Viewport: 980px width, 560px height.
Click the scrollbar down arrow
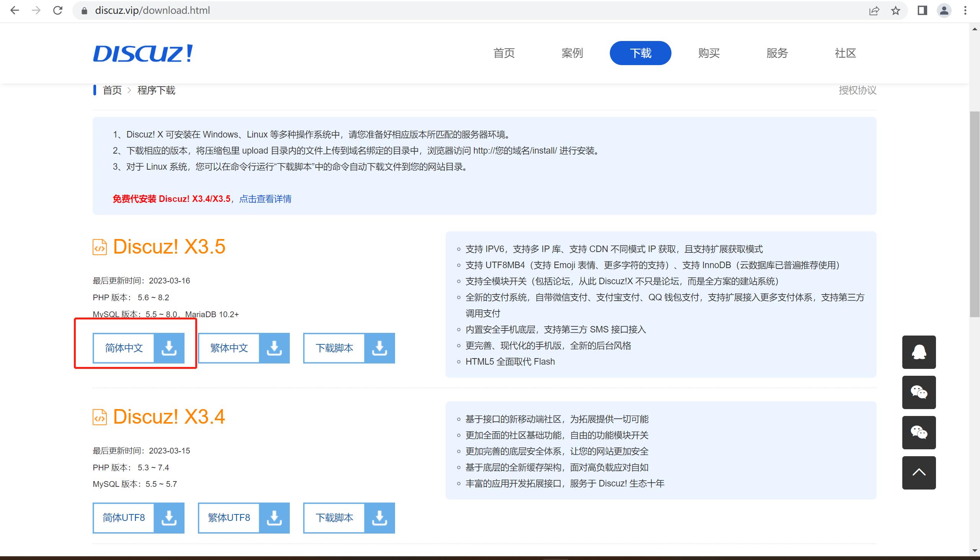(x=975, y=550)
